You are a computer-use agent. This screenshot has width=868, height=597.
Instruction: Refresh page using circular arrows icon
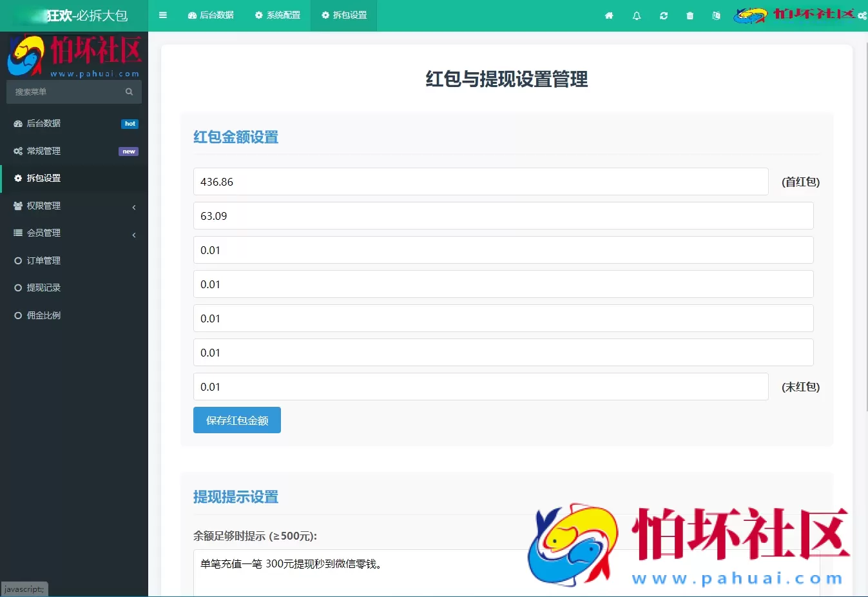click(x=663, y=15)
